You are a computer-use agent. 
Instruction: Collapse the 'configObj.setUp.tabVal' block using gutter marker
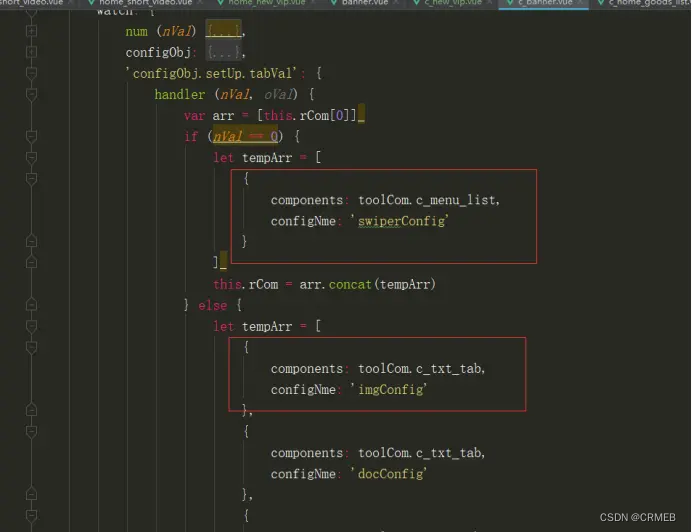click(x=31, y=73)
